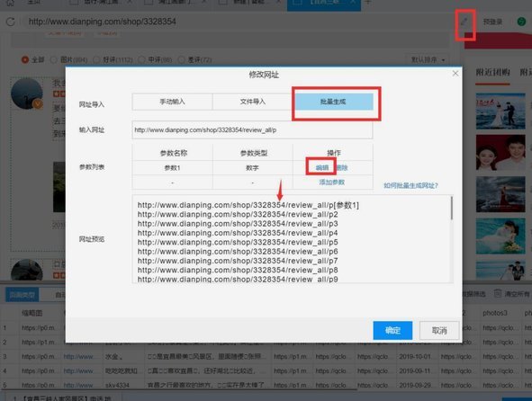The image size is (532, 401).
Task: Open the 如何批量生成网址? help link
Action: (x=410, y=186)
